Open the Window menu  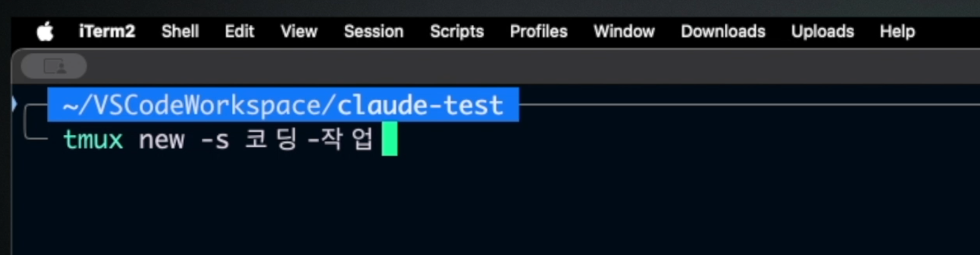click(624, 32)
